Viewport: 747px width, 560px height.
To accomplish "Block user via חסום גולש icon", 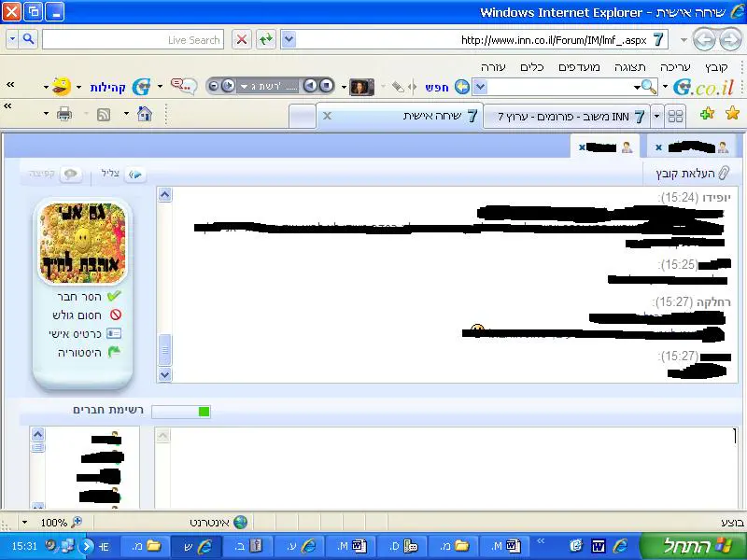I will 114,315.
